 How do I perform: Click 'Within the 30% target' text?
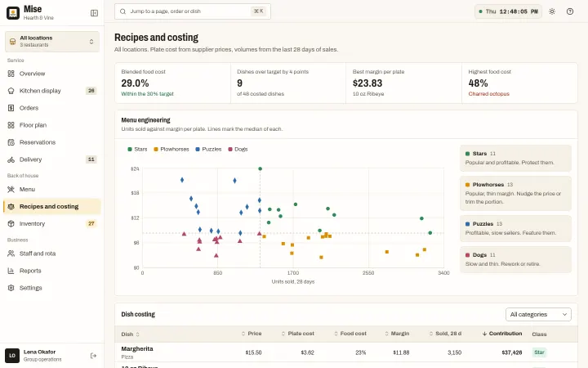tap(147, 94)
